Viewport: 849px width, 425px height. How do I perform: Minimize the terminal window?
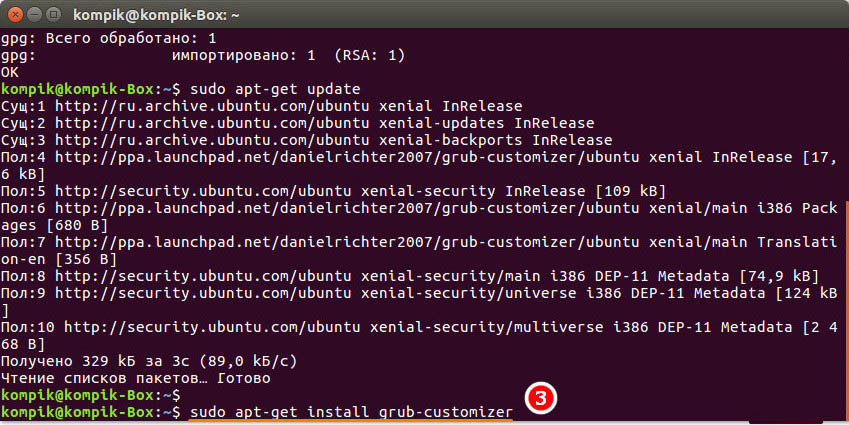point(34,15)
